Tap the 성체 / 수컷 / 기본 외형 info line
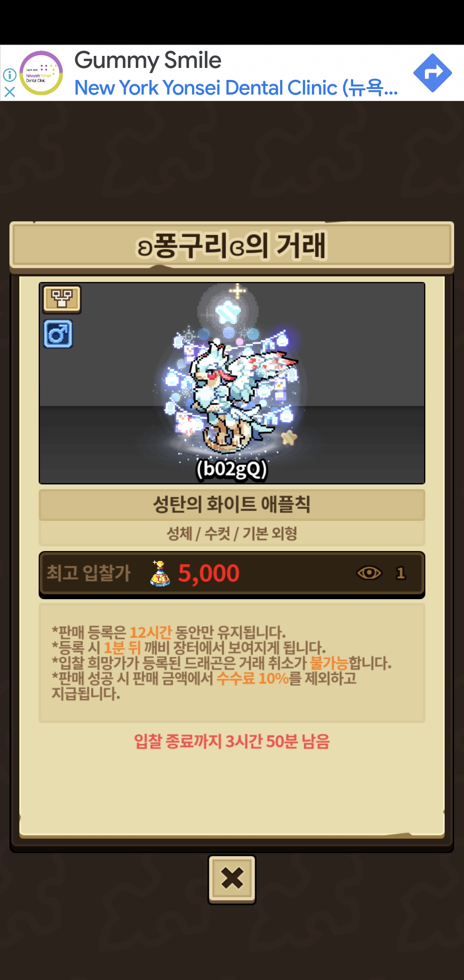 (x=232, y=533)
